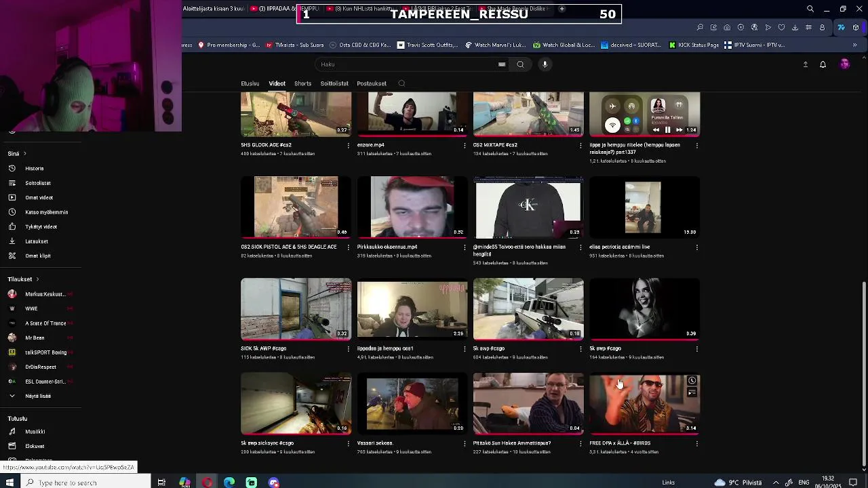This screenshot has width=868, height=488.
Task: Play the Vassari sekoaa video thumbnail
Action: click(x=412, y=404)
